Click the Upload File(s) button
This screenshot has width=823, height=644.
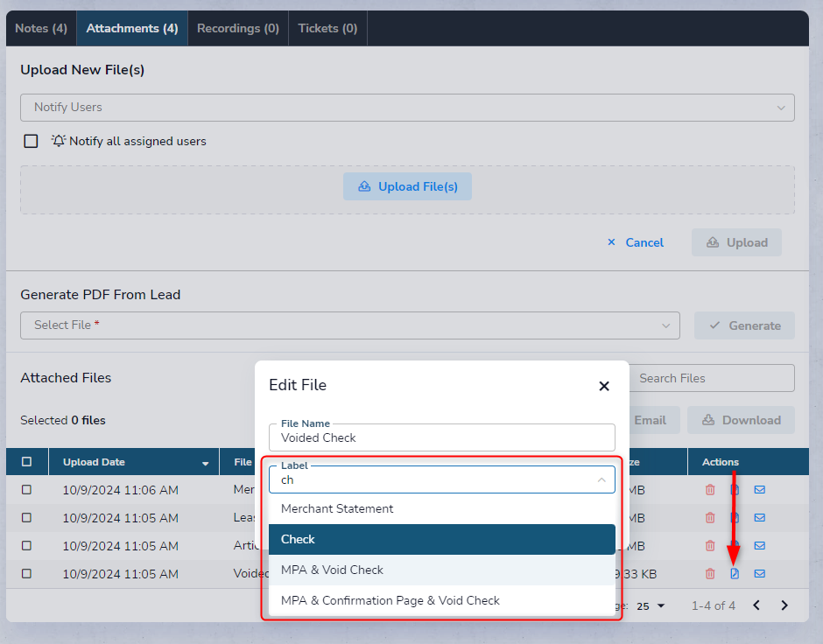[407, 186]
